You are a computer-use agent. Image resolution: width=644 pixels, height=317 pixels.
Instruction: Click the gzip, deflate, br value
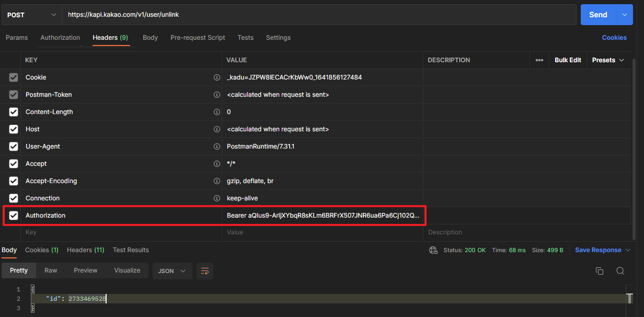pos(250,181)
